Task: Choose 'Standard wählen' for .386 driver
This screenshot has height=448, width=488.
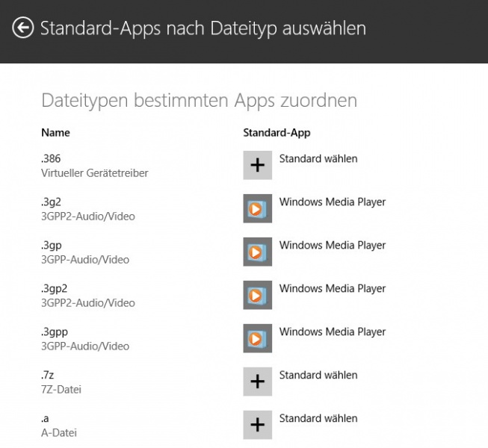Action: (318, 158)
